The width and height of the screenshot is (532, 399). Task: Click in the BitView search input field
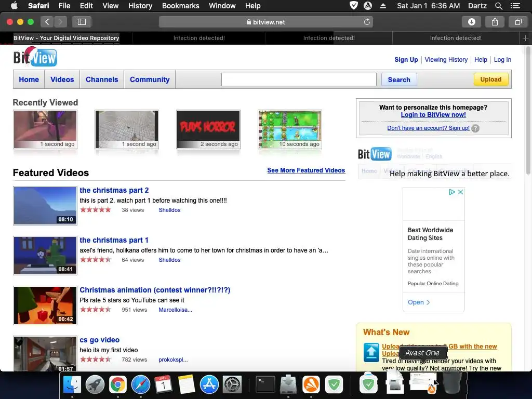coord(299,79)
